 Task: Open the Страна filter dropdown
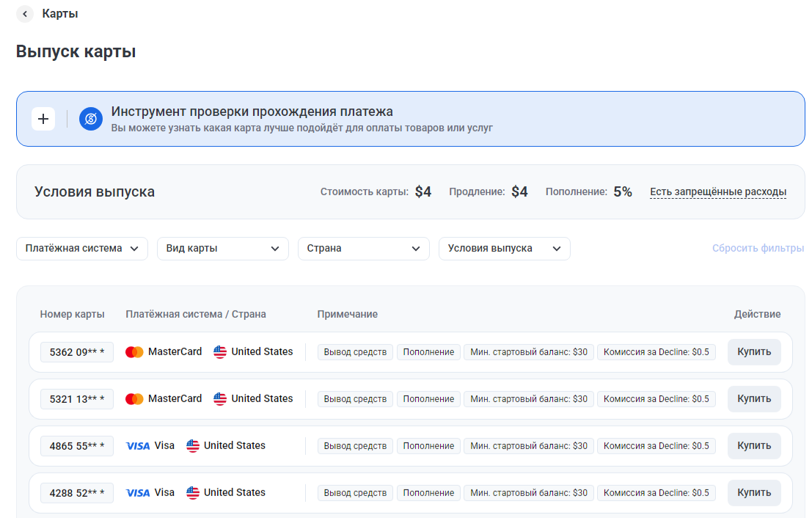pos(364,249)
